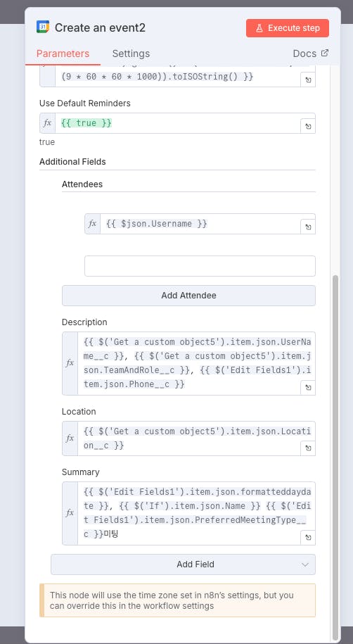Click the fx icon beside Location
353x644 pixels.
coord(70,438)
